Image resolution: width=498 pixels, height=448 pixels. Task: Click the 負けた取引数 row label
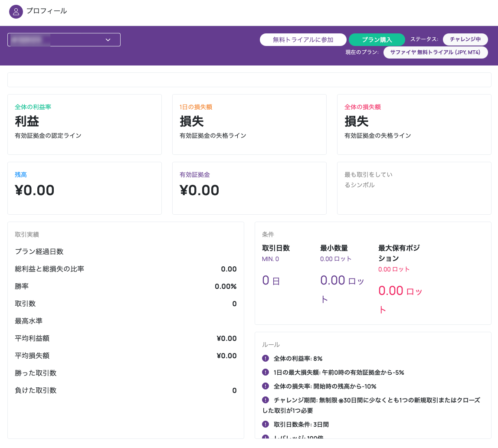coord(36,390)
